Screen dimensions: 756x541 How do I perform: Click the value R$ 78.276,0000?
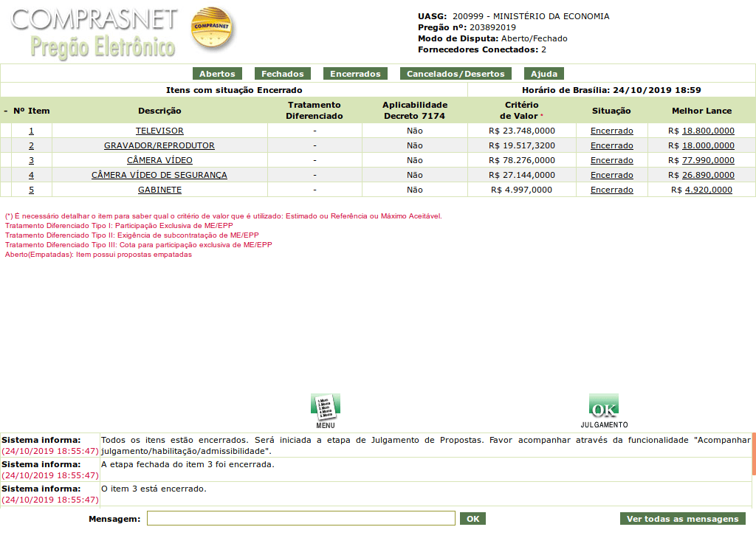pyautogui.click(x=522, y=160)
